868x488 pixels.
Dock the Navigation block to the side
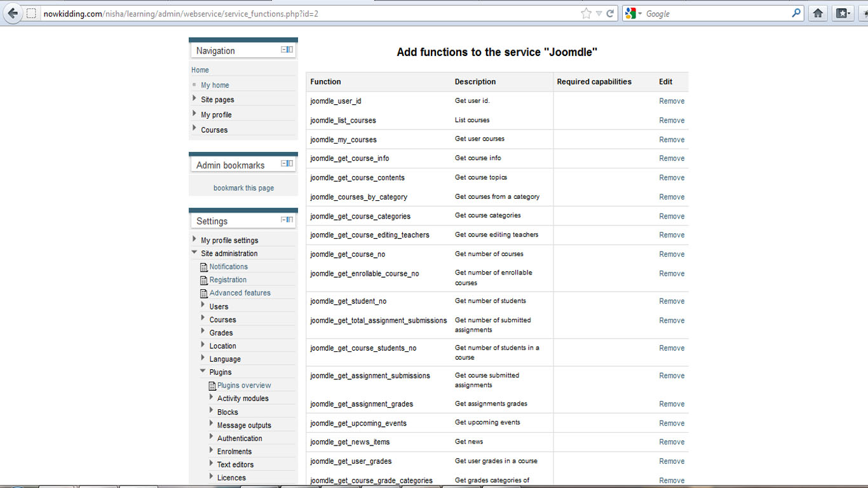(290, 50)
